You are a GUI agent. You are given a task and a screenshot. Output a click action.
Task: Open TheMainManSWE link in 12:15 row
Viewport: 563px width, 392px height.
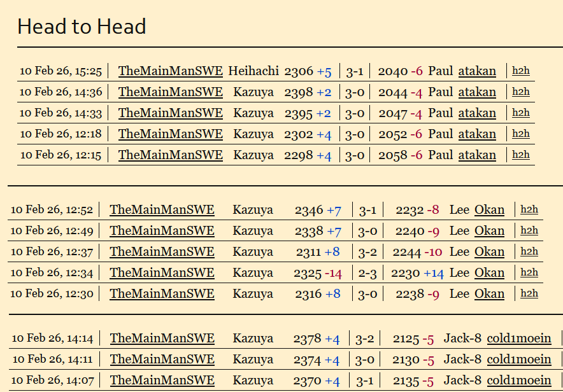[171, 155]
